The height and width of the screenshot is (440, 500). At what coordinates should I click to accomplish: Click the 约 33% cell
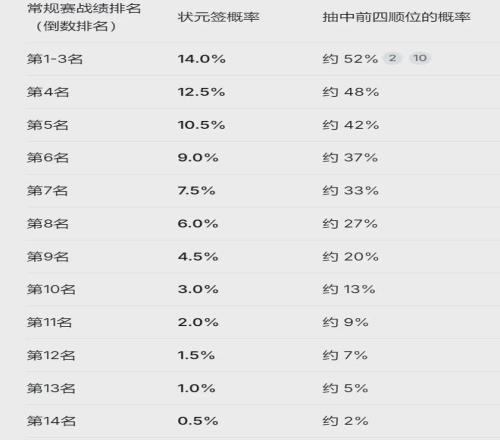pos(351,191)
